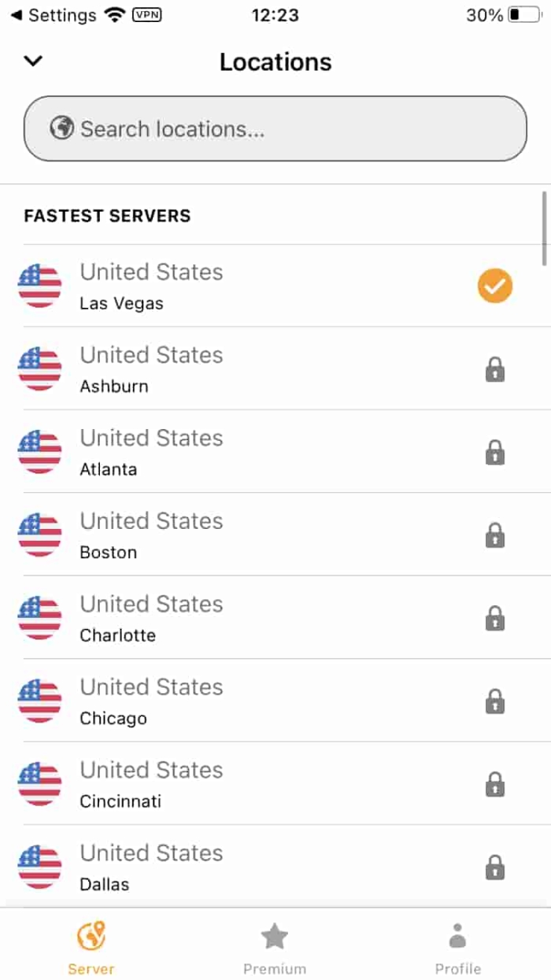Viewport: 551px width, 980px height.
Task: Collapse the Locations screen with the chevron
Action: coord(31,61)
